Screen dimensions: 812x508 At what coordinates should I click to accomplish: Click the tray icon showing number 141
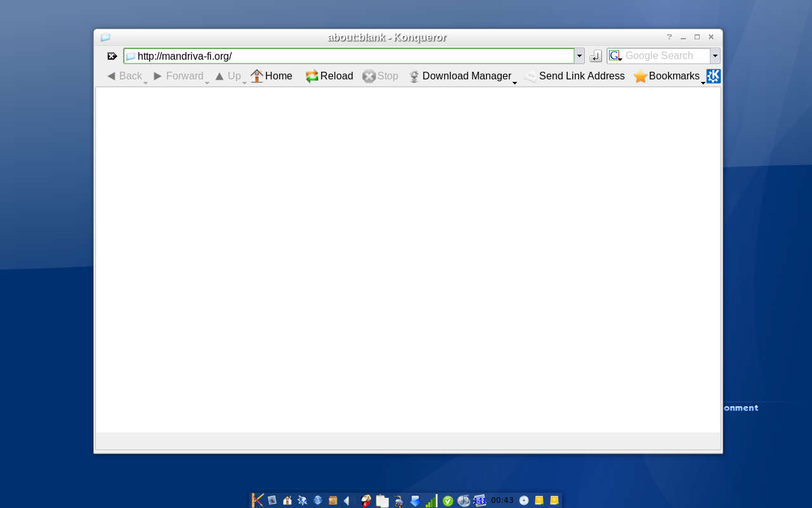pos(480,501)
